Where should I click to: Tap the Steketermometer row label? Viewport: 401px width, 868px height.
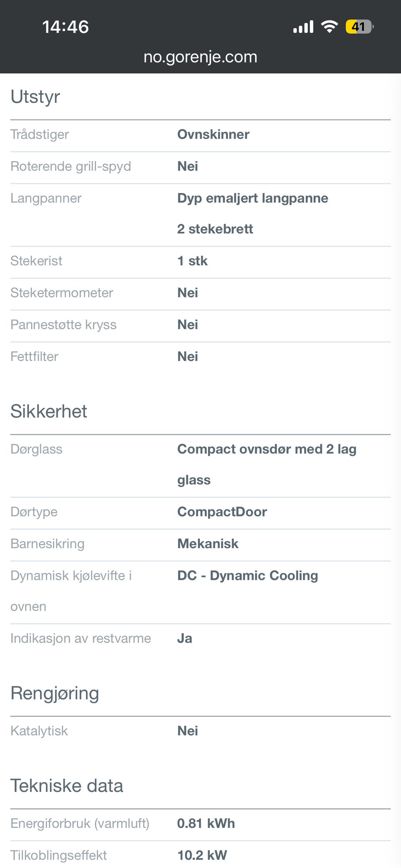pos(62,293)
